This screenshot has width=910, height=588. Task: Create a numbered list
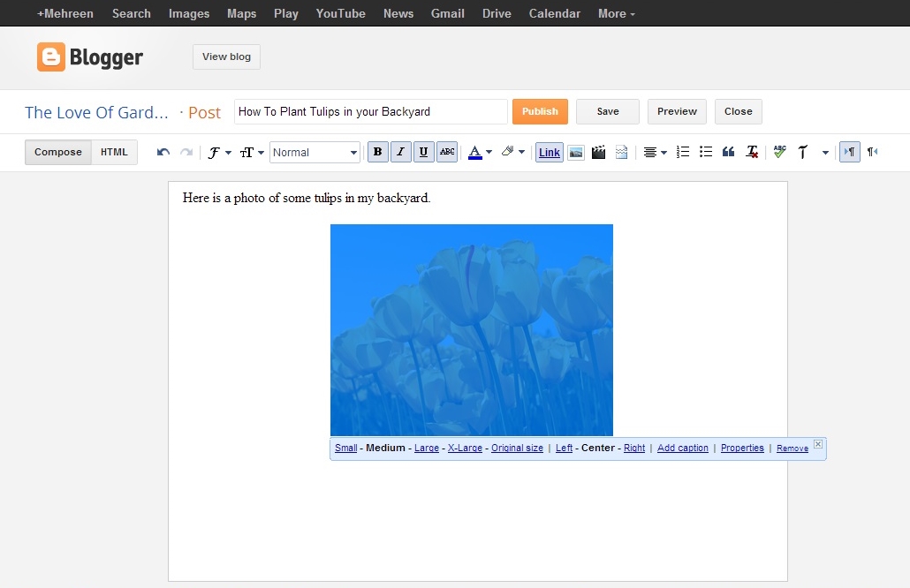pyautogui.click(x=681, y=152)
